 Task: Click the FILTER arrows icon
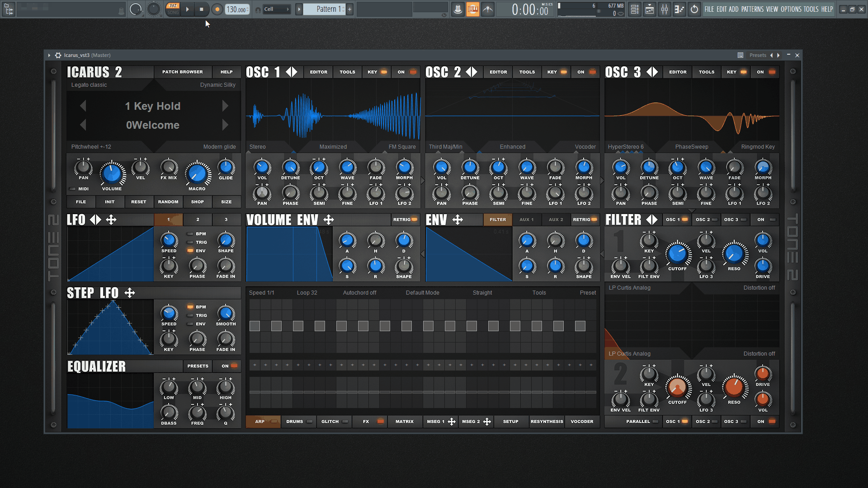[652, 220]
